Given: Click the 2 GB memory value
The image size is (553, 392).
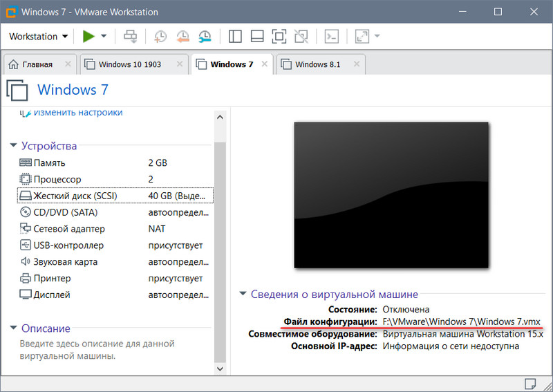Looking at the screenshot, I should click(x=158, y=162).
